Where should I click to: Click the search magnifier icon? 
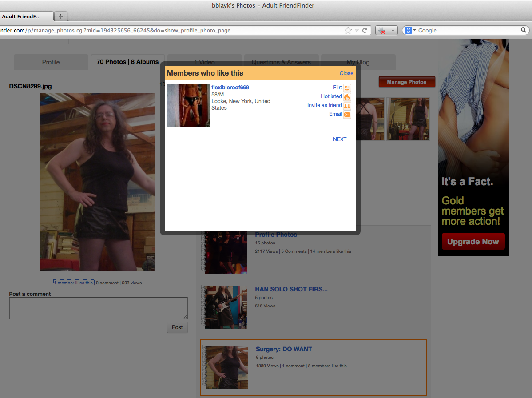(524, 30)
